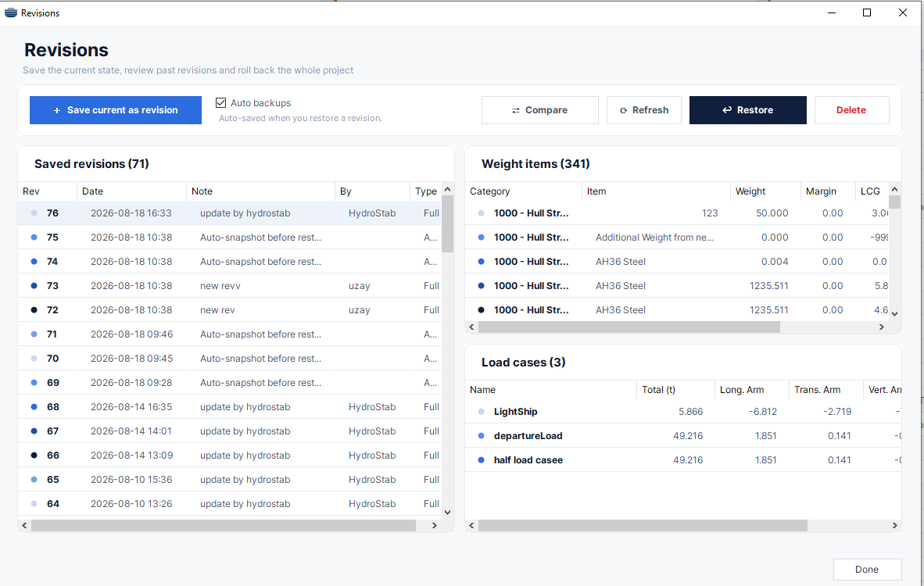Select the LightShip load case

pos(683,412)
